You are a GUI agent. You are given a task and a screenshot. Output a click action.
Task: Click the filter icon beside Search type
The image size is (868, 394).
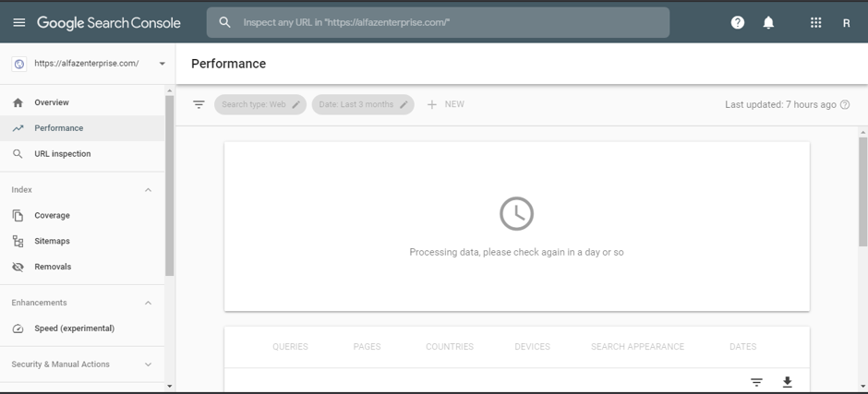tap(199, 104)
